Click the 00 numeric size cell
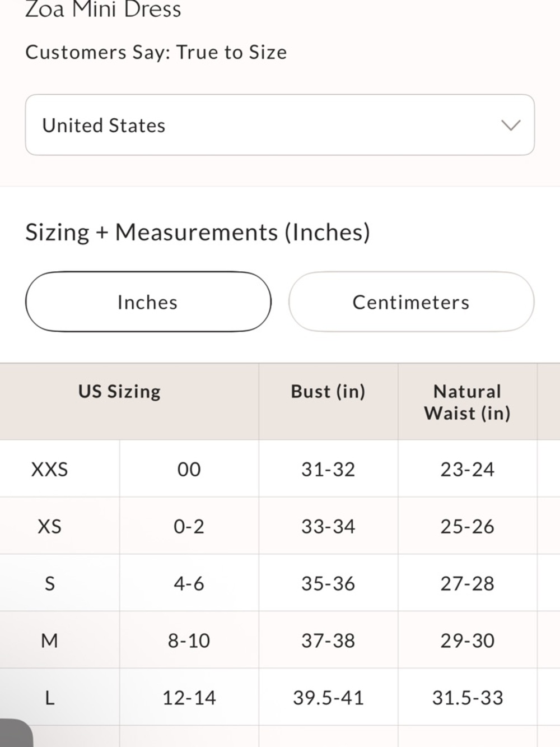Viewport: 560px width, 747px height. (189, 469)
